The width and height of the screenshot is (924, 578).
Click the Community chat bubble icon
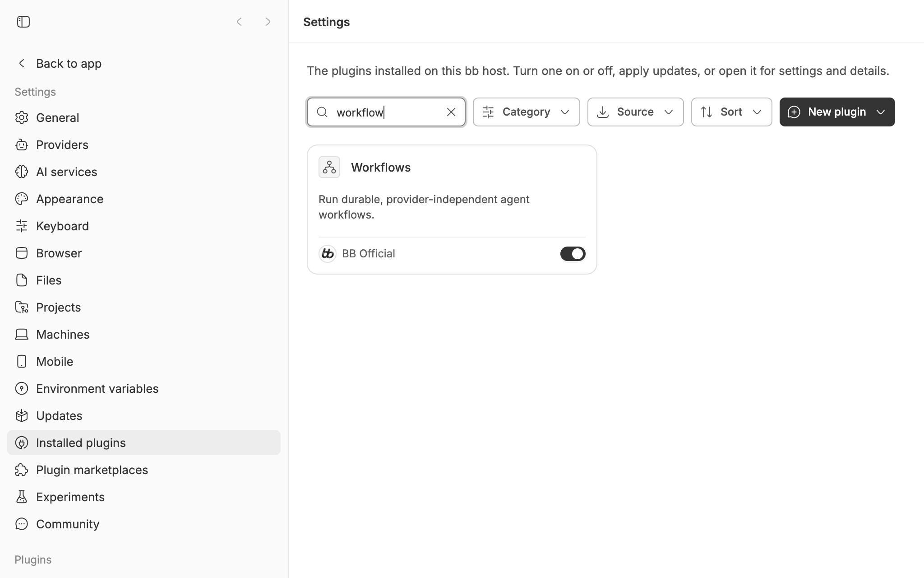tap(22, 524)
